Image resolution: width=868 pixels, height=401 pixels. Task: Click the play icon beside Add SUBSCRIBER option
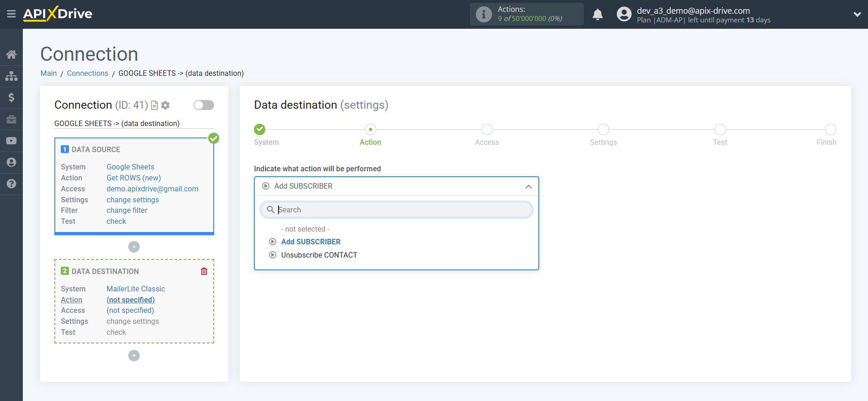(x=273, y=242)
